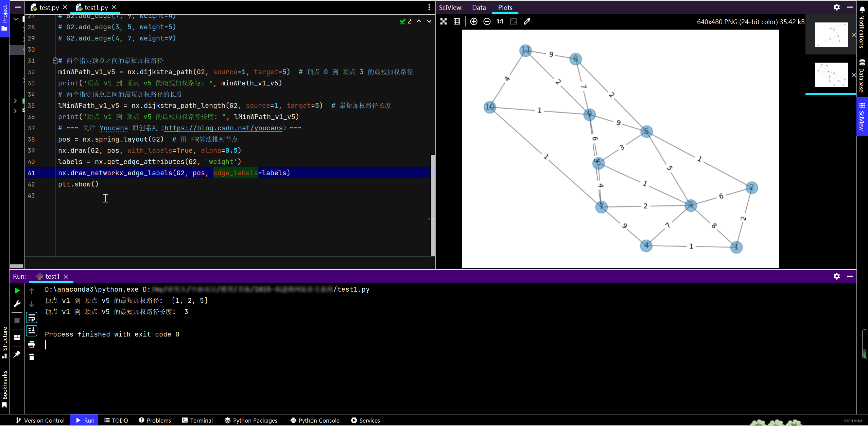Zoom in on the plot image
The height and width of the screenshot is (426, 868).
(x=473, y=21)
